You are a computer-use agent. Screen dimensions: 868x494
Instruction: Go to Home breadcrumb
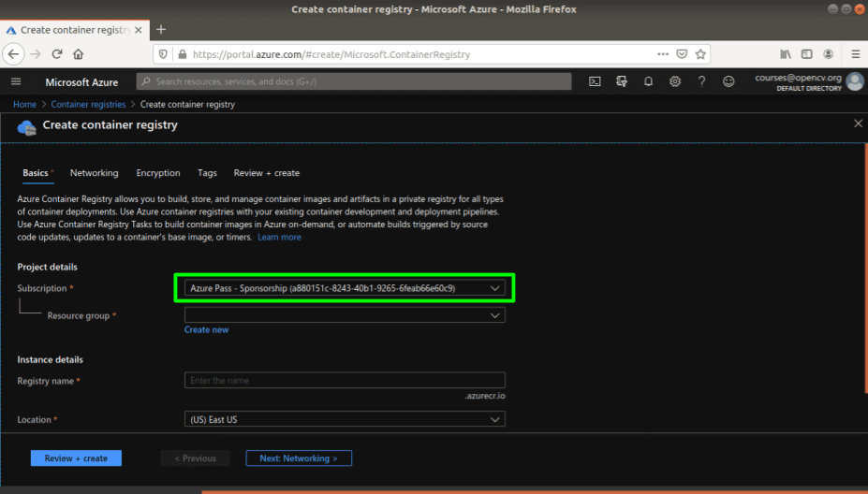(24, 104)
